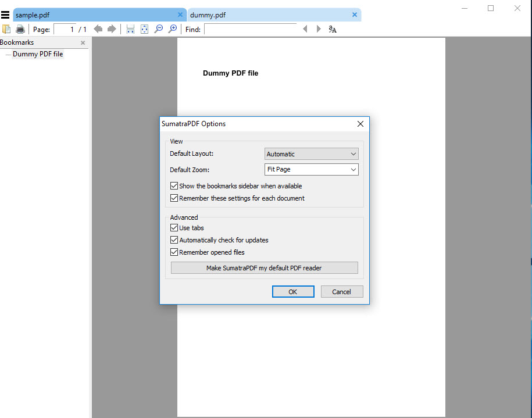Viewport: 532px width, 418px height.
Task: Click the Dummy PDF file heading in document
Action: click(231, 73)
